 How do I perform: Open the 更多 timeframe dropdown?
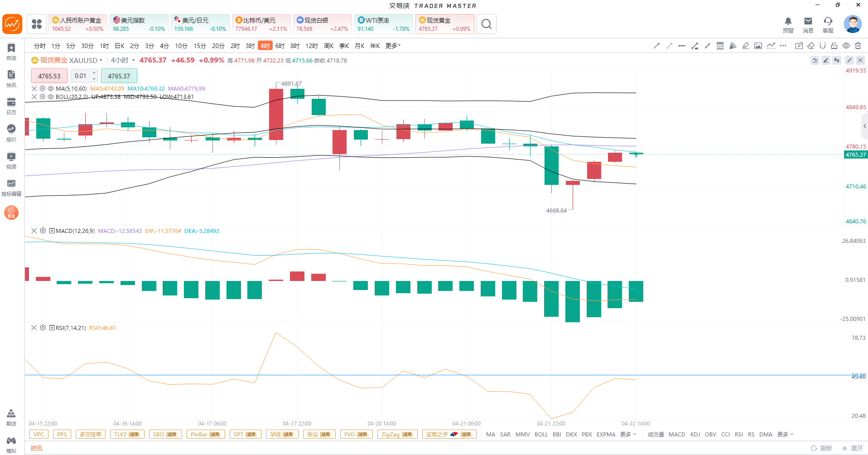(393, 46)
